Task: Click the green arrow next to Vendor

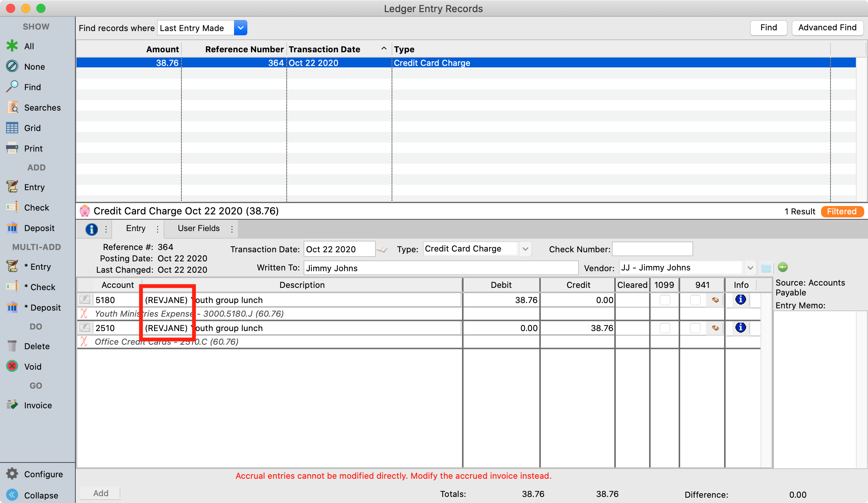Action: coord(783,267)
